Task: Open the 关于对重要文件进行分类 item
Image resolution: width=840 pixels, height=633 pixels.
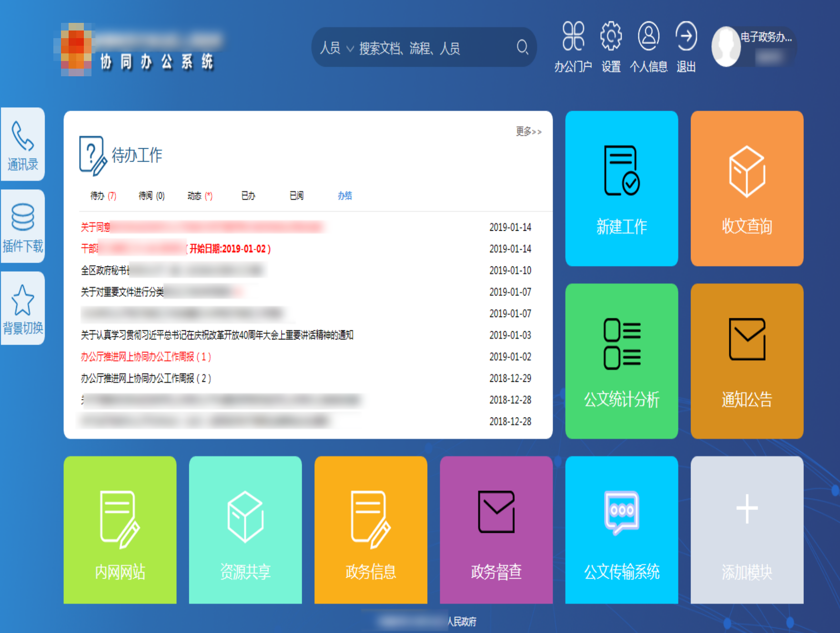Action: click(x=162, y=292)
